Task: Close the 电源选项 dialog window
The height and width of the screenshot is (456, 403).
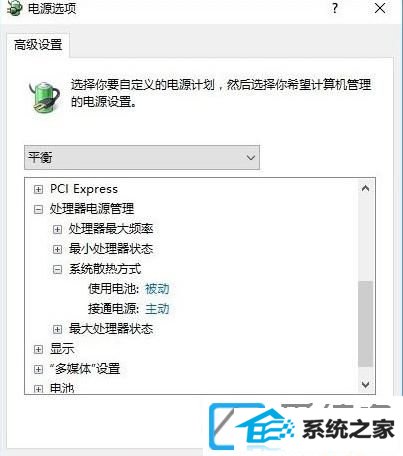Action: coord(380,8)
